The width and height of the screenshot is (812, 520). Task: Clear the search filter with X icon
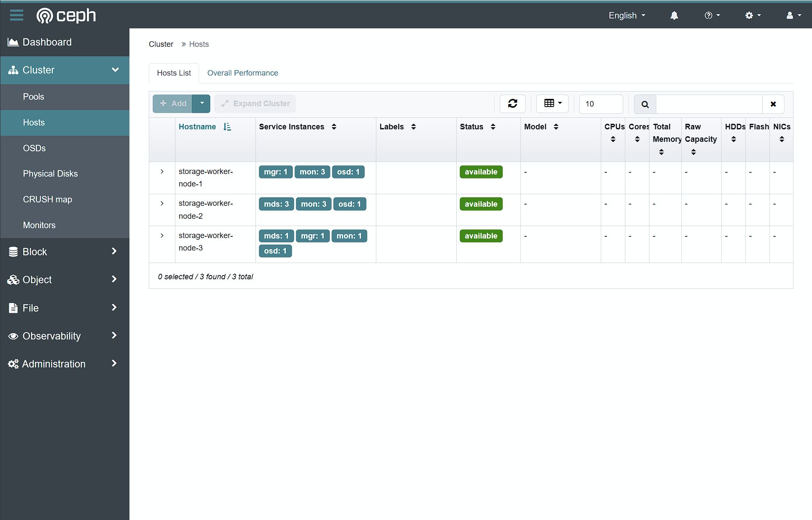point(773,104)
